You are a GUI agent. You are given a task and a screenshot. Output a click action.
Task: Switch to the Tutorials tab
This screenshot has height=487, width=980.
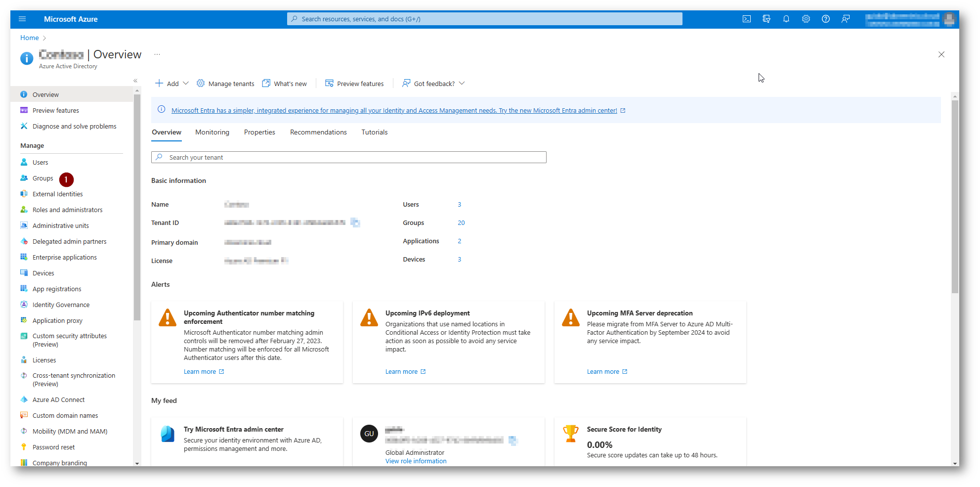(x=374, y=132)
